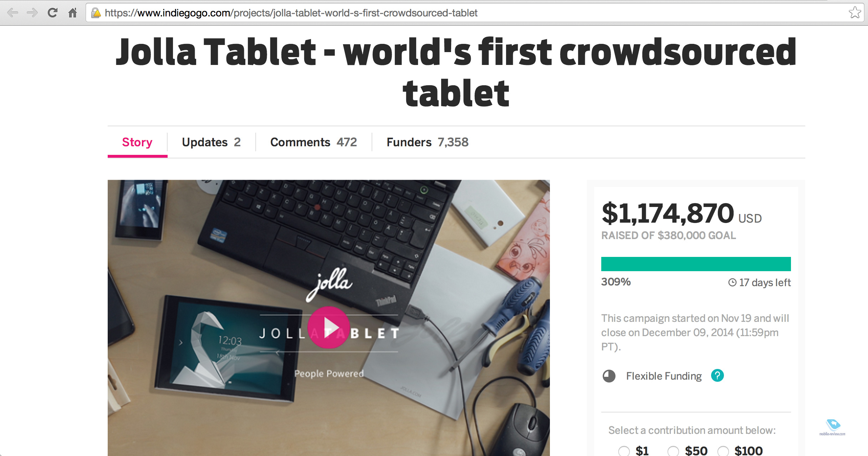Reload the Indiegogo page
The image size is (868, 456).
pos(52,13)
